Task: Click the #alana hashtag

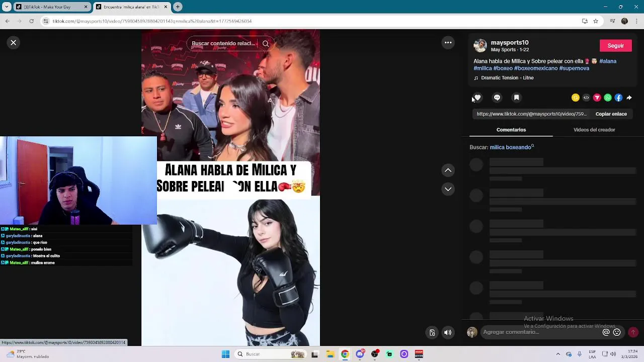Action: pos(608,61)
